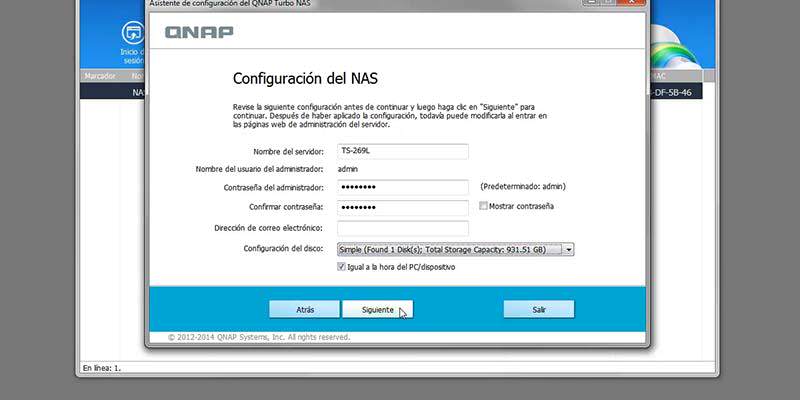
Task: Exit the wizard with Salir
Action: click(539, 309)
